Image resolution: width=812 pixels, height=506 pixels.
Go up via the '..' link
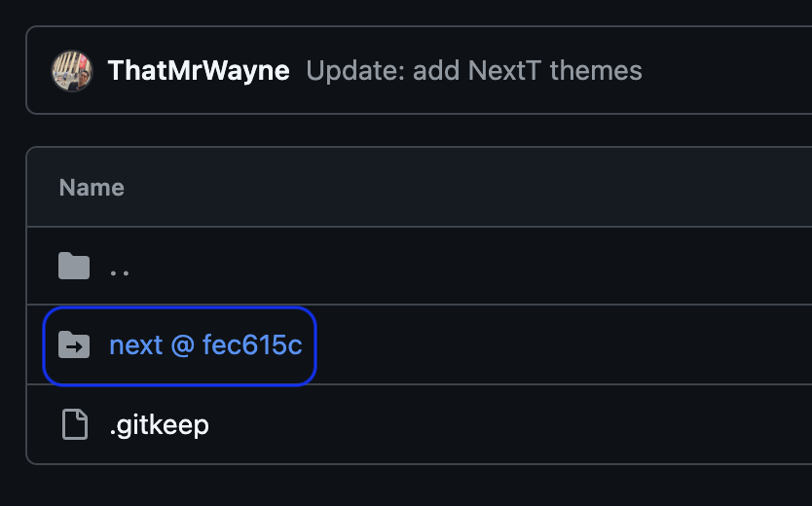(x=120, y=269)
